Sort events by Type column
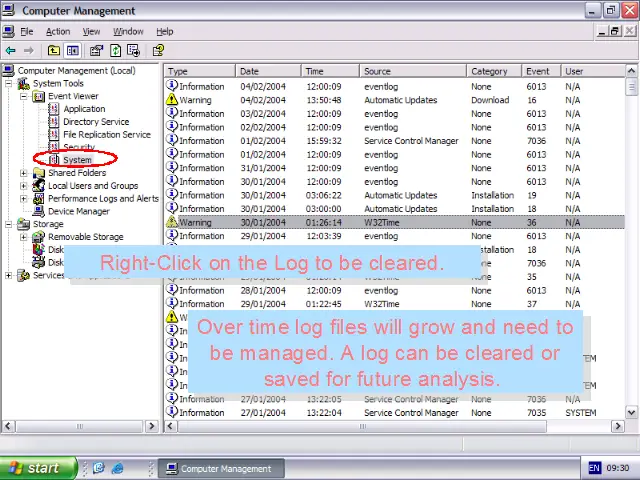The image size is (640, 480). click(200, 71)
